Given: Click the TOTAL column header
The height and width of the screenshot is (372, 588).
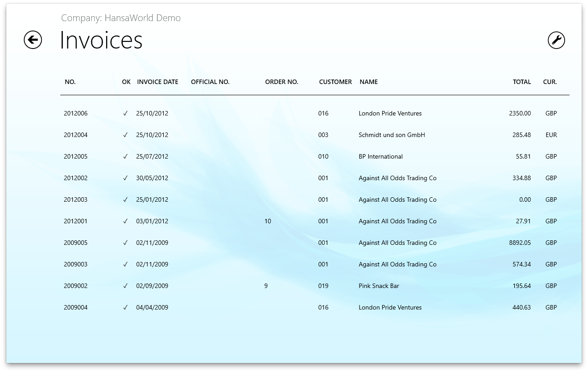Looking at the screenshot, I should point(521,82).
